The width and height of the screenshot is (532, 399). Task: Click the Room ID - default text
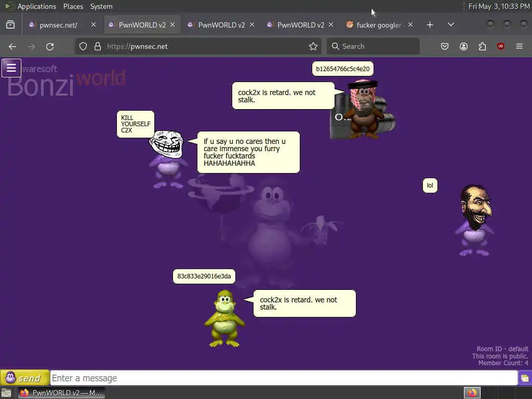click(502, 349)
